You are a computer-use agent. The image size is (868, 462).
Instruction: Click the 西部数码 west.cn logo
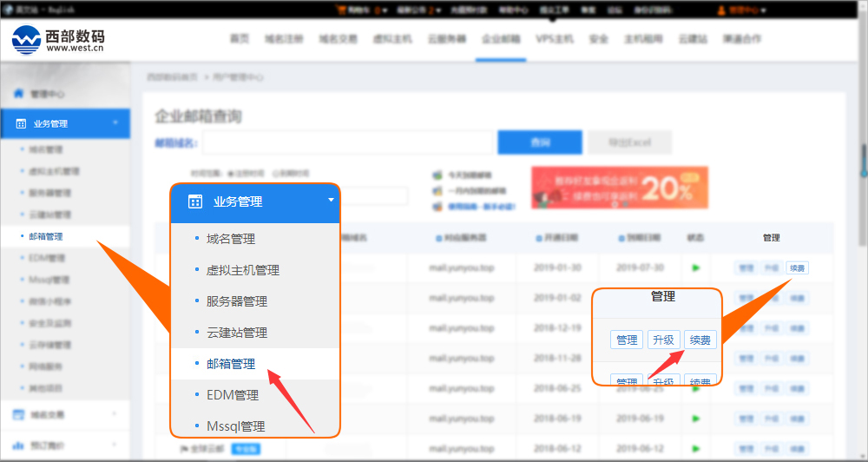(58, 39)
